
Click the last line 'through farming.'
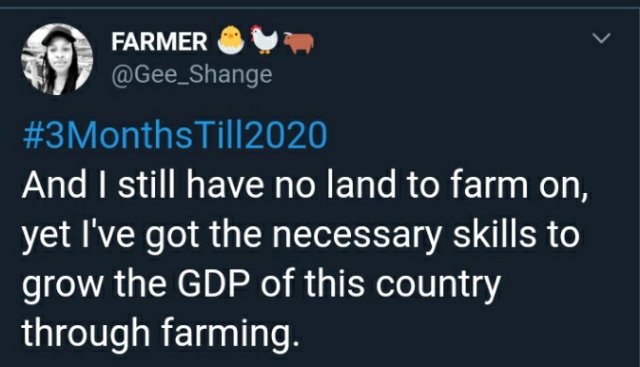tap(158, 334)
